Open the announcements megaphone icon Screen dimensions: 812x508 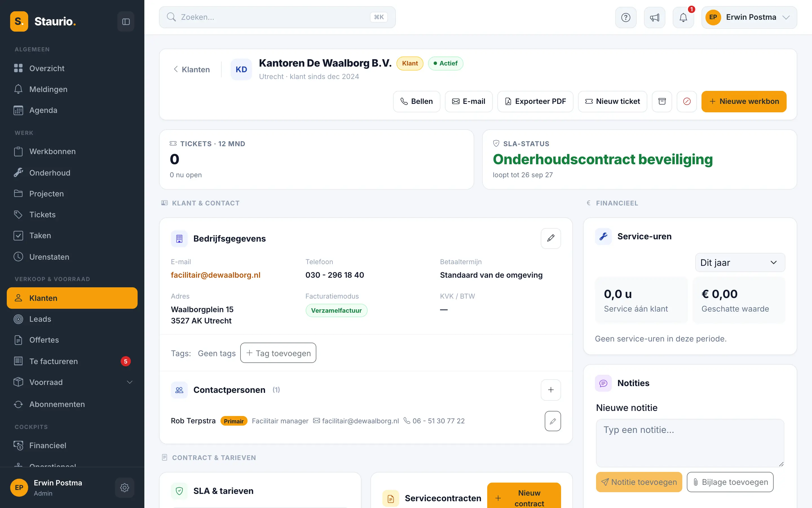(x=654, y=17)
